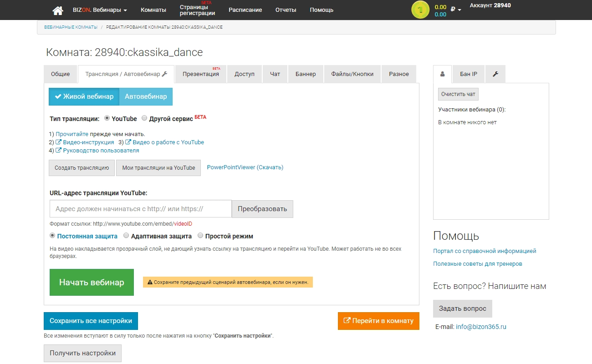Switch to the Автовебинар mode
Image resolution: width=592 pixels, height=364 pixels.
coord(146,96)
